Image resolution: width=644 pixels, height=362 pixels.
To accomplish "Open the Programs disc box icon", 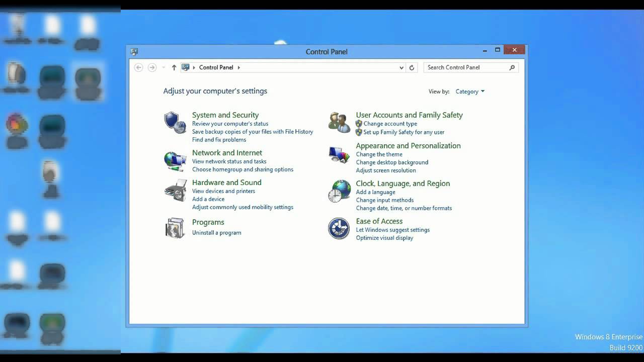I will click(175, 228).
